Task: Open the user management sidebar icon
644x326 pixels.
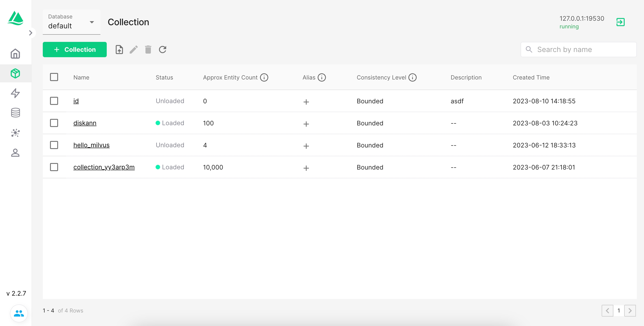Action: 15,152
